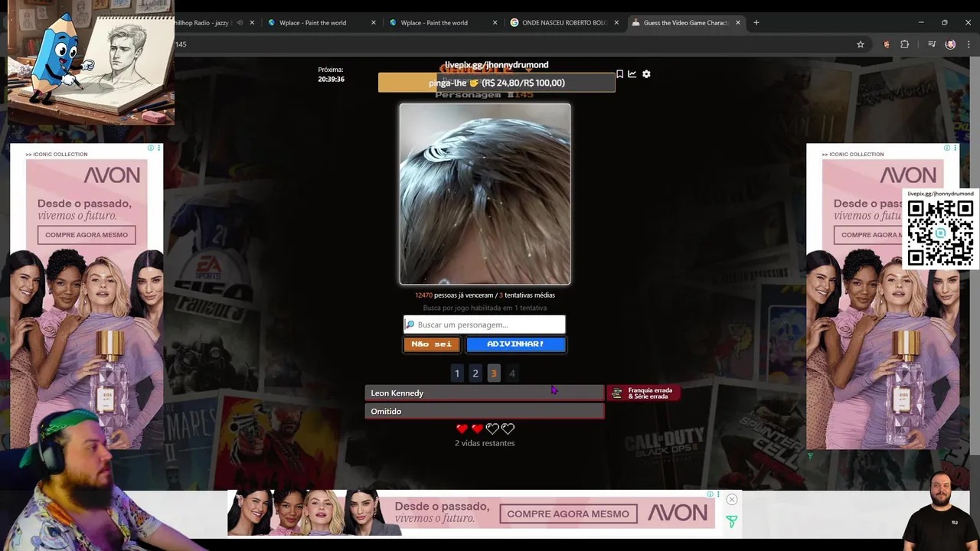Click the Franquia errada hint badge

point(643,393)
